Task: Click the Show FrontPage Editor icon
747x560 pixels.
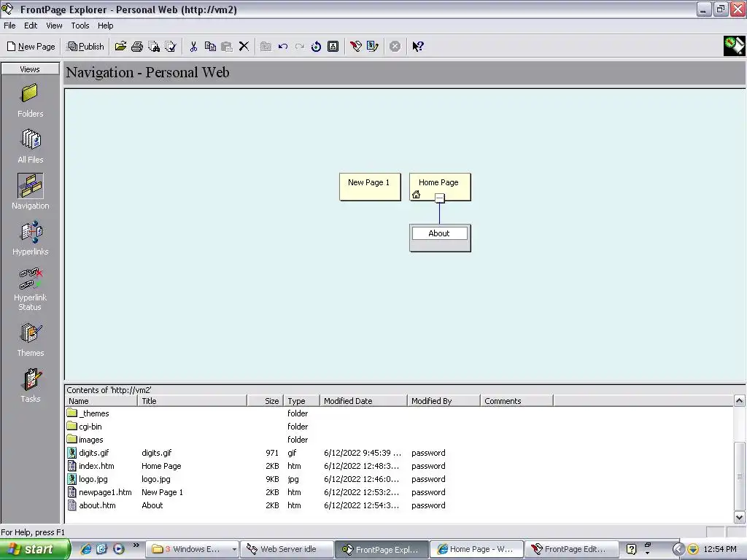Action: point(355,46)
